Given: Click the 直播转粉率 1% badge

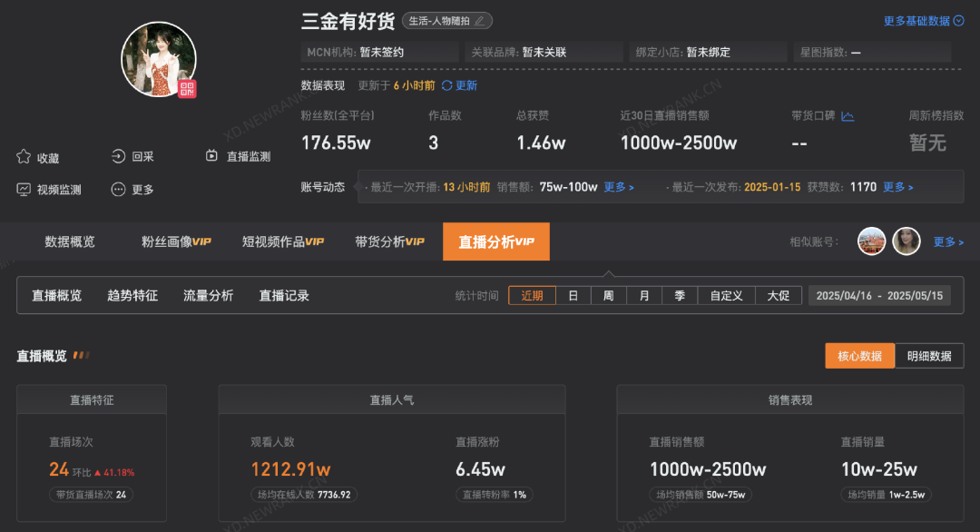Looking at the screenshot, I should pyautogui.click(x=494, y=495).
